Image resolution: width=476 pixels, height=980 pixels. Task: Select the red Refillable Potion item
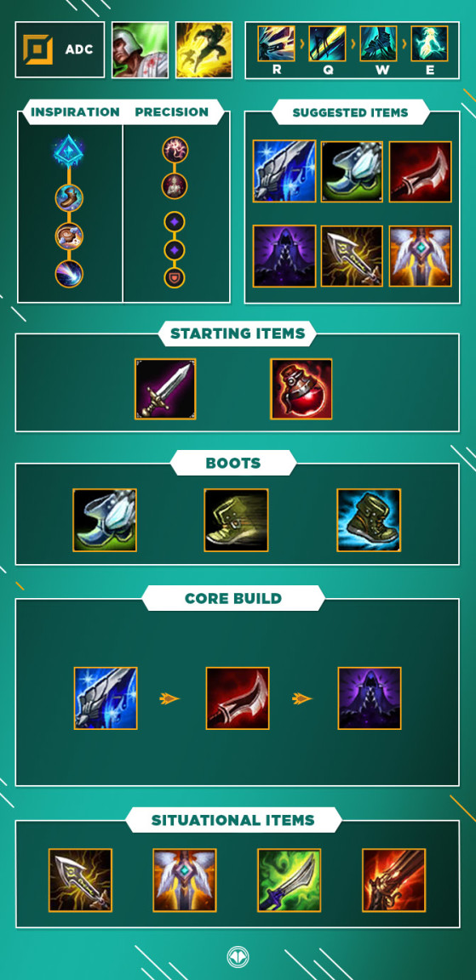tap(301, 389)
